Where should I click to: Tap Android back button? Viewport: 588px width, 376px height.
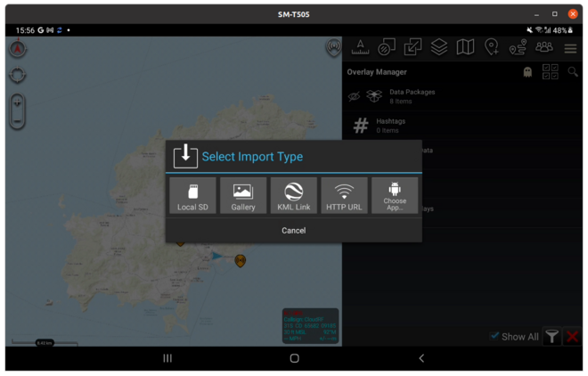pyautogui.click(x=421, y=358)
